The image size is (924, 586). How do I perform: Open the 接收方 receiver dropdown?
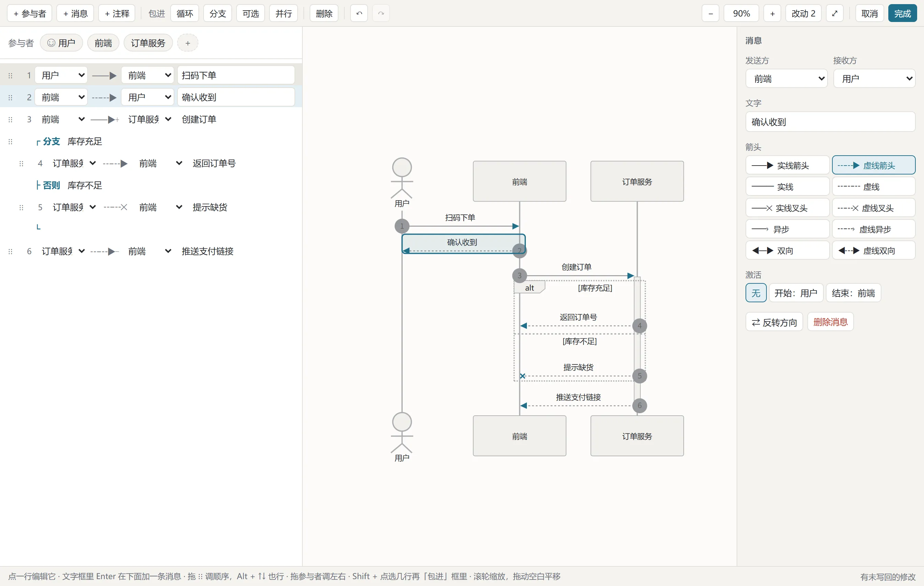[874, 79]
